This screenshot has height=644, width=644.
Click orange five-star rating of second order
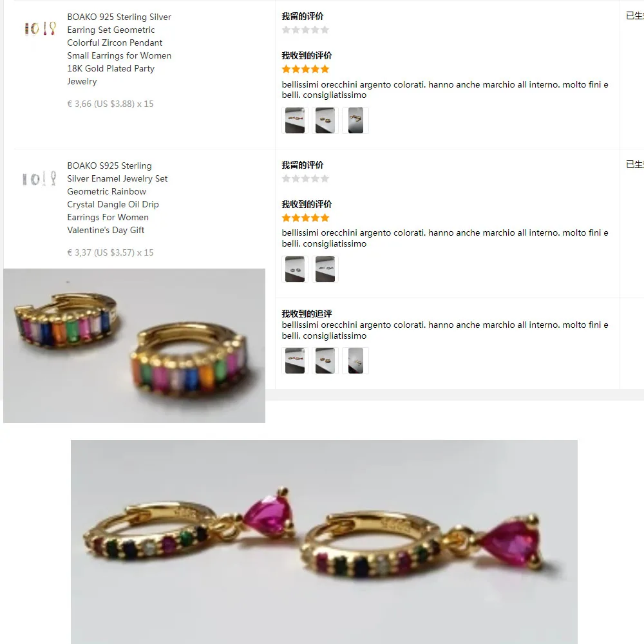click(x=305, y=218)
